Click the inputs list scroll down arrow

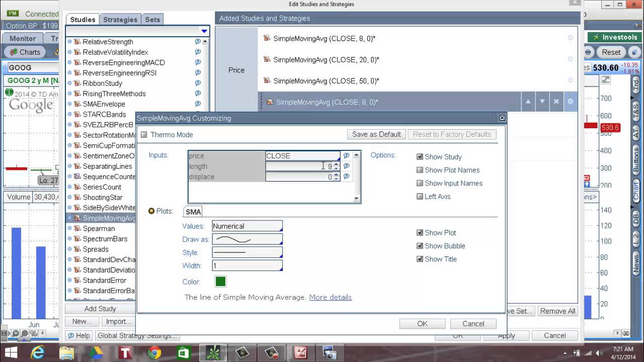pos(357,199)
